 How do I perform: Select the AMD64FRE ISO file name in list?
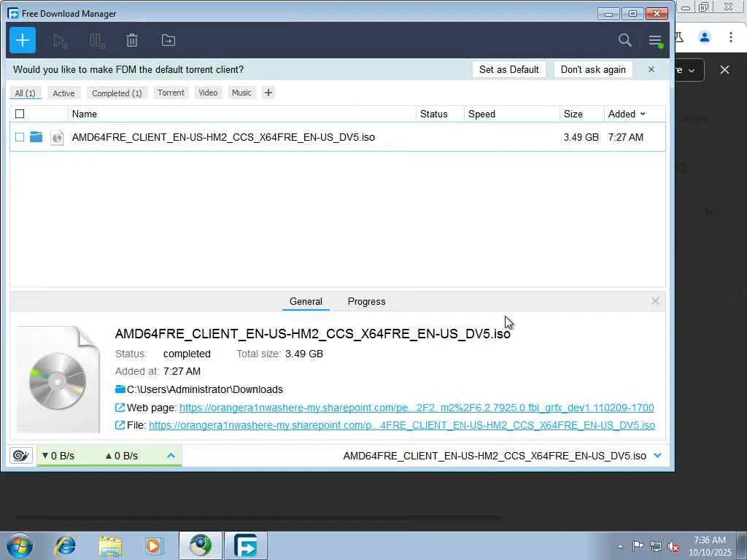pyautogui.click(x=223, y=137)
